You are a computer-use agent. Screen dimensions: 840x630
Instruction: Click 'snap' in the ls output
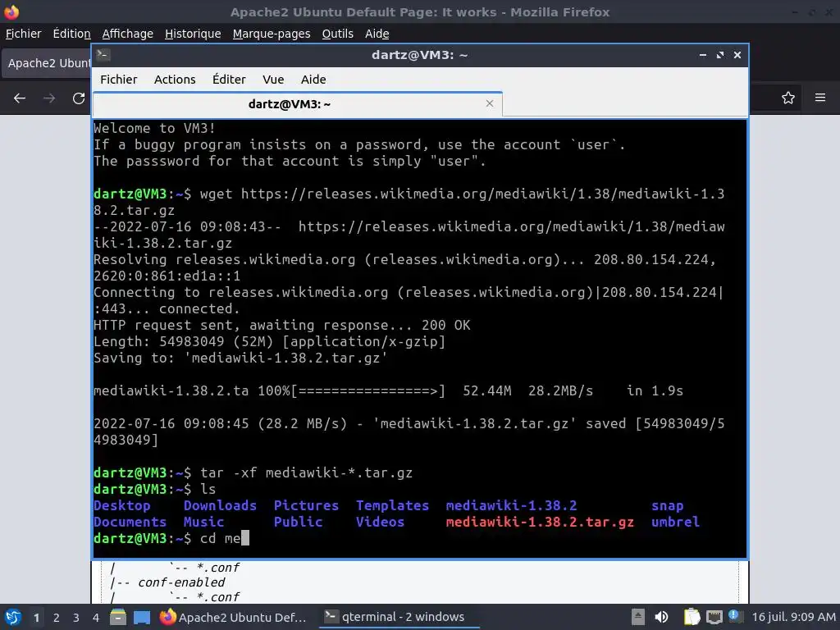667,505
